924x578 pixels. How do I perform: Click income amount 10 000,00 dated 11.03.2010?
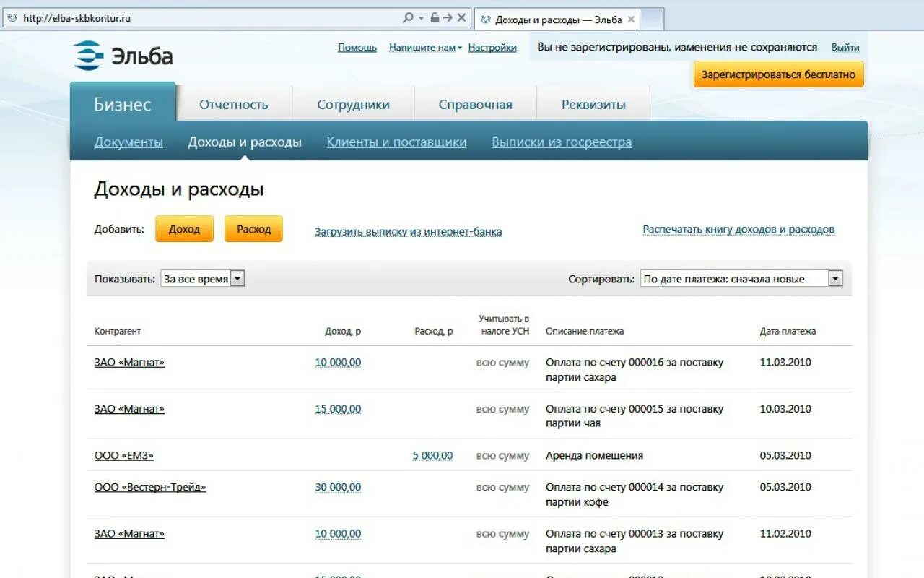pyautogui.click(x=338, y=363)
